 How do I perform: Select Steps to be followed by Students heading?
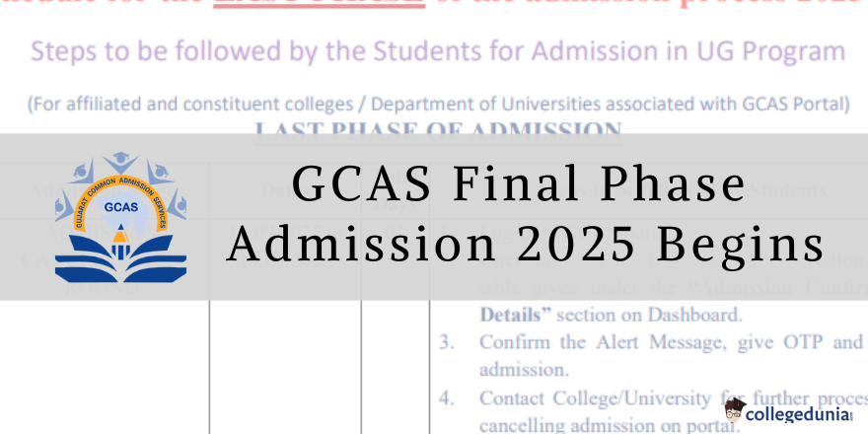438,51
